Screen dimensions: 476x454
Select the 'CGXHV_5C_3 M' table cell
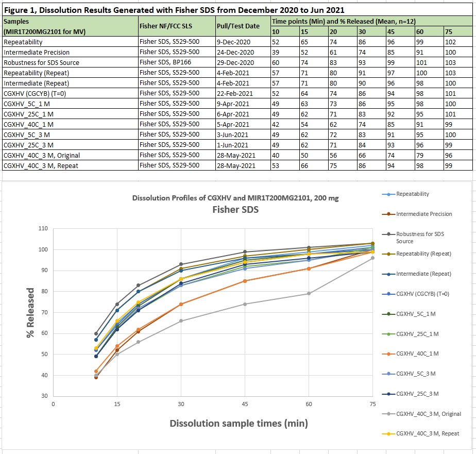[x=70, y=135]
